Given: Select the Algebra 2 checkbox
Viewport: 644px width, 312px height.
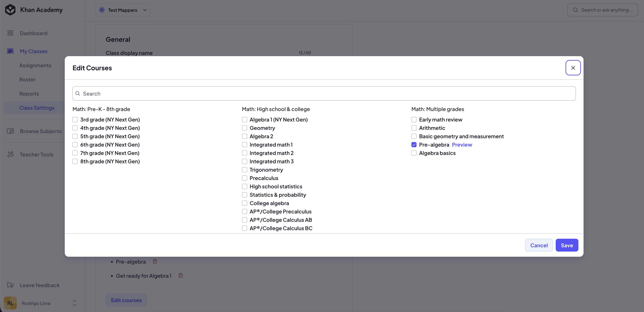Looking at the screenshot, I should 244,136.
